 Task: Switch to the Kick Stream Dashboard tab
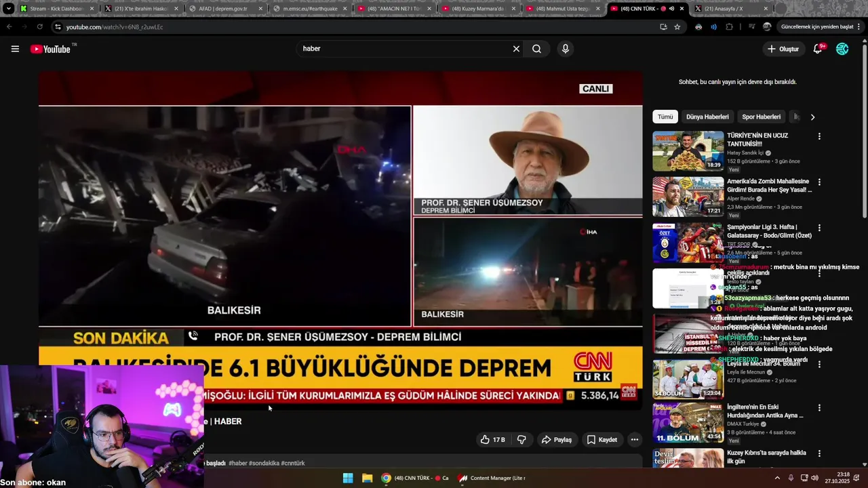click(x=56, y=9)
